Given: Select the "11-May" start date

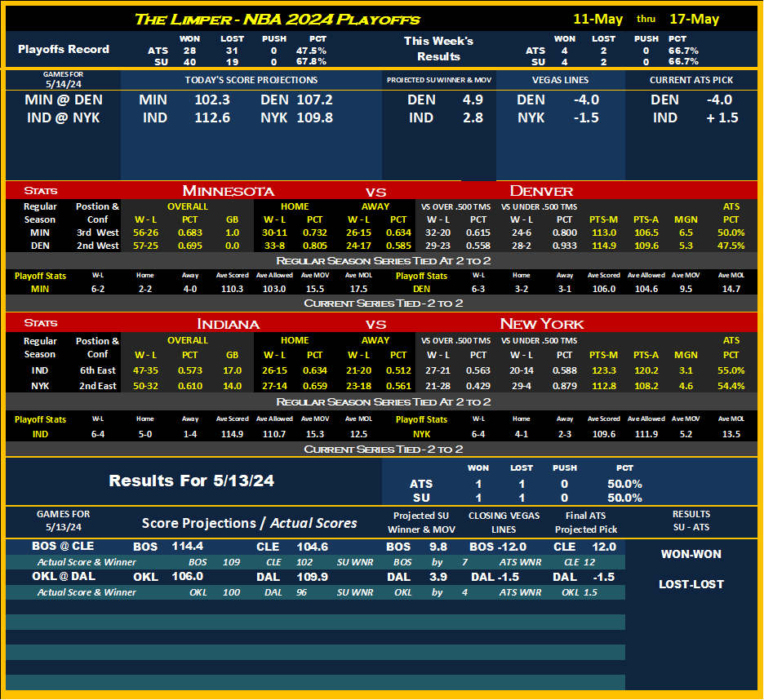Looking at the screenshot, I should (597, 19).
